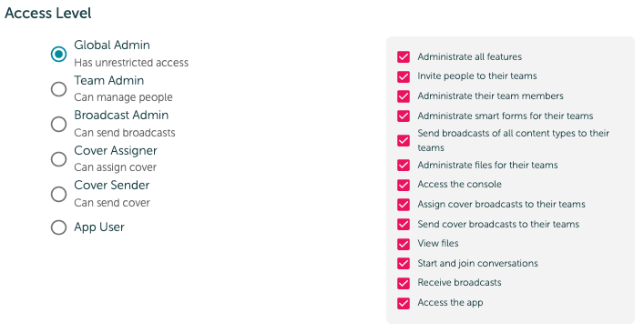Toggle the View files checkbox
The height and width of the screenshot is (333, 644).
click(x=404, y=244)
